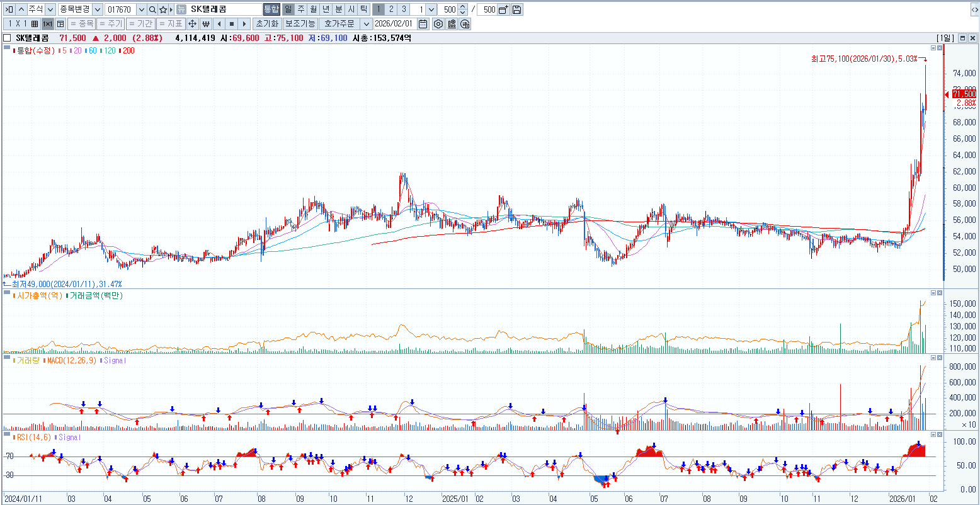Viewport: 980px width, 505px height.
Task: Click the icon right of the gear
Action: coord(452,24)
